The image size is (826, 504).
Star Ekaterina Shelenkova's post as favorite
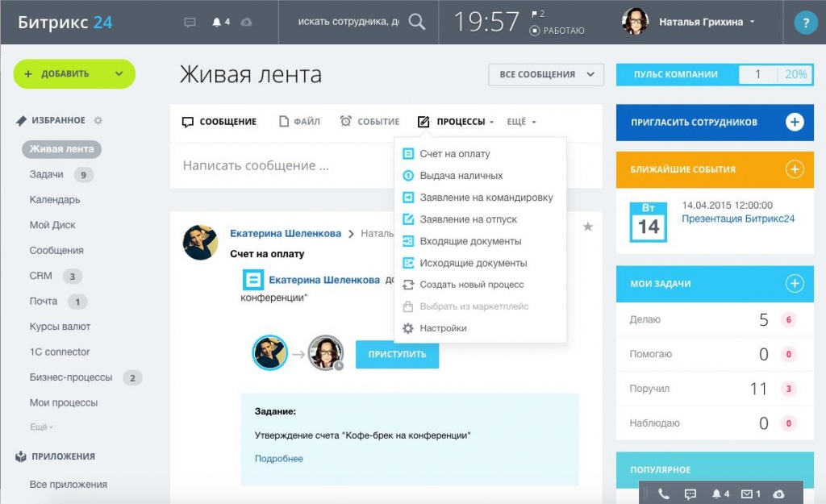[x=588, y=227]
